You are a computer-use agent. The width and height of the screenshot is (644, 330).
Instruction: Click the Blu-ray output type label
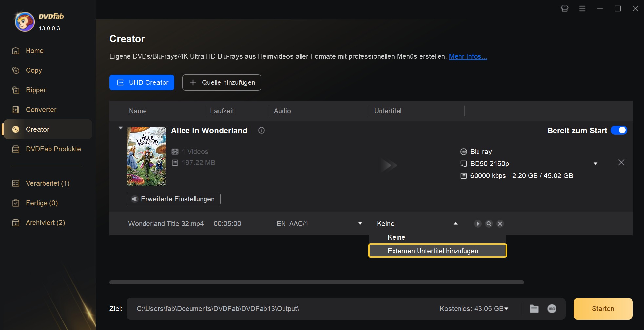pyautogui.click(x=481, y=152)
